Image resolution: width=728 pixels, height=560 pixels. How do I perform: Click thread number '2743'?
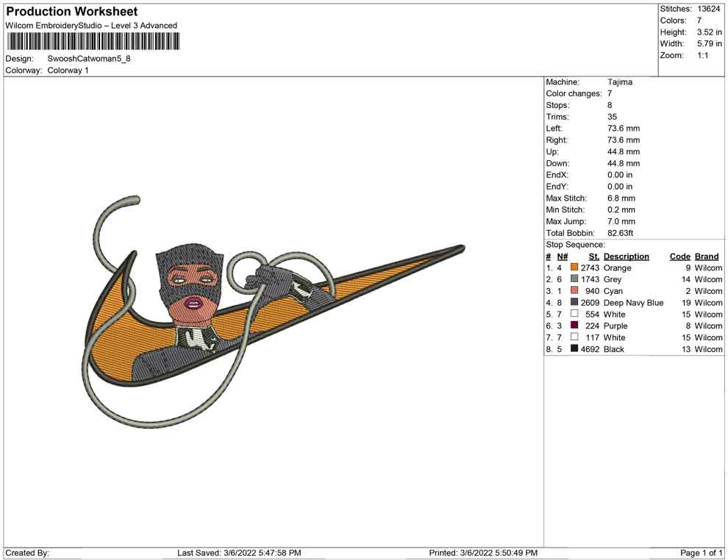click(x=590, y=268)
